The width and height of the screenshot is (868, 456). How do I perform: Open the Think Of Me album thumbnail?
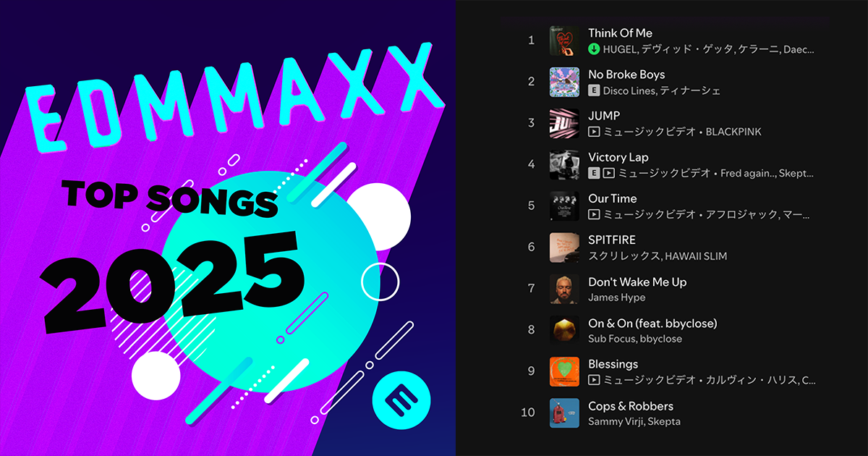564,41
